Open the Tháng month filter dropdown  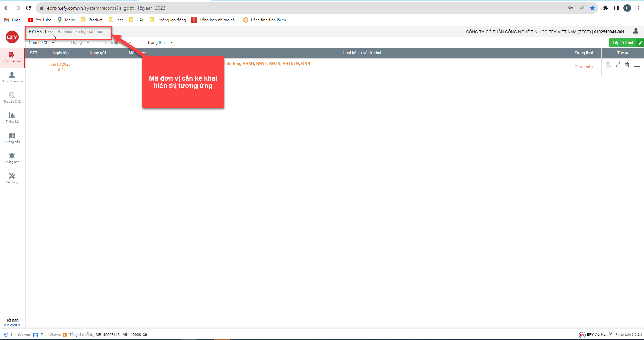tap(80, 43)
